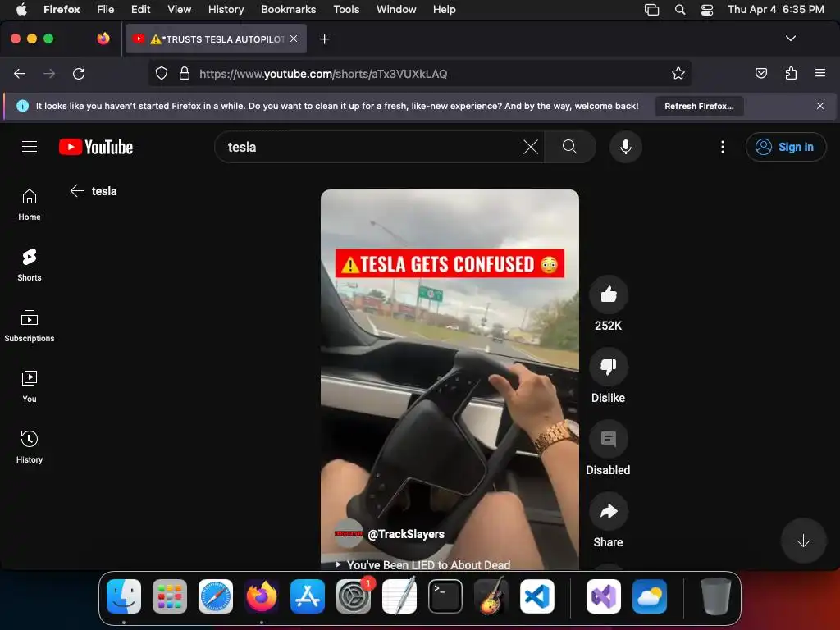The height and width of the screenshot is (630, 840).
Task: Open Apple menu
Action: coord(21,9)
